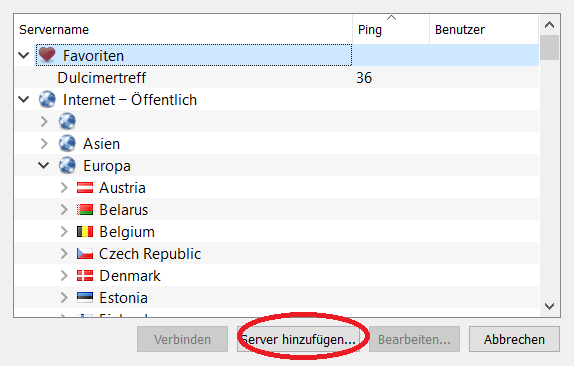Viewport: 574px width, 366px height.
Task: Expand the Austria server list
Action: [64, 188]
